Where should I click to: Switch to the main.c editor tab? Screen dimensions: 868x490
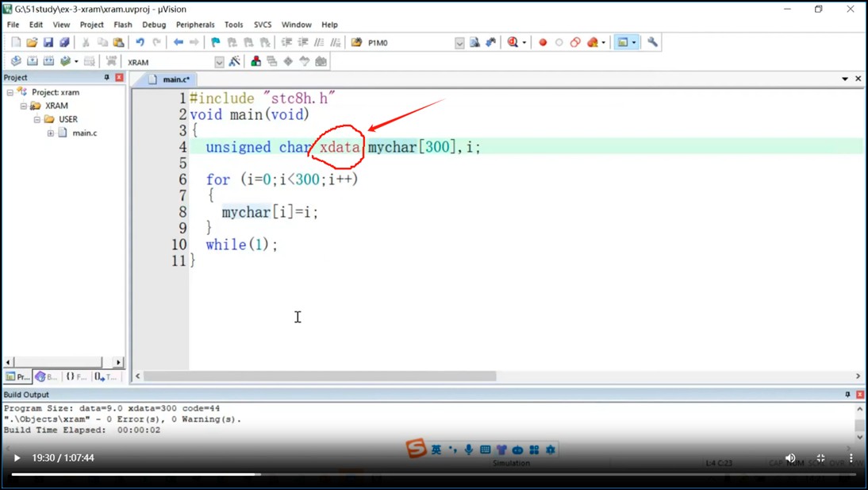click(x=175, y=79)
